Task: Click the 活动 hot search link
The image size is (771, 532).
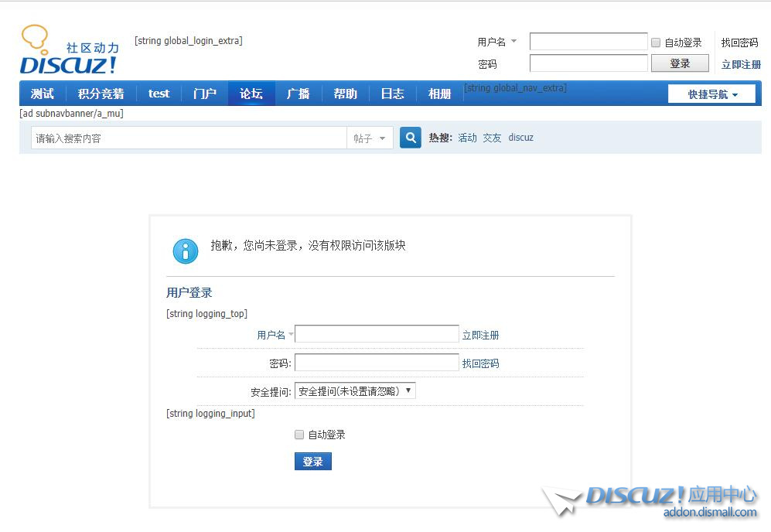Action: coord(467,138)
